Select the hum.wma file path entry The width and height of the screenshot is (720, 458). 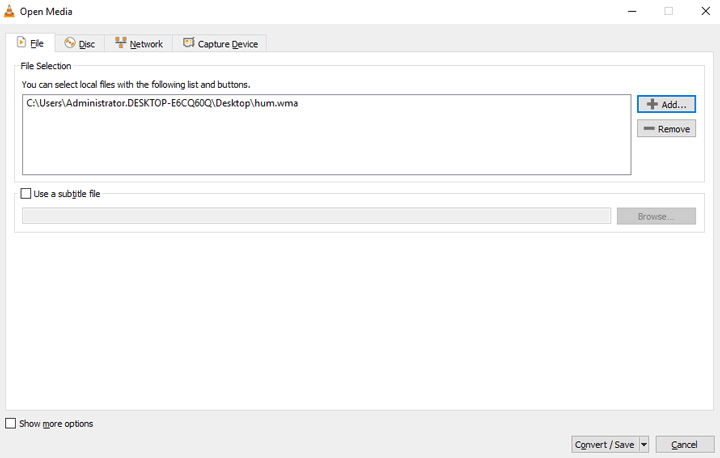[162, 103]
